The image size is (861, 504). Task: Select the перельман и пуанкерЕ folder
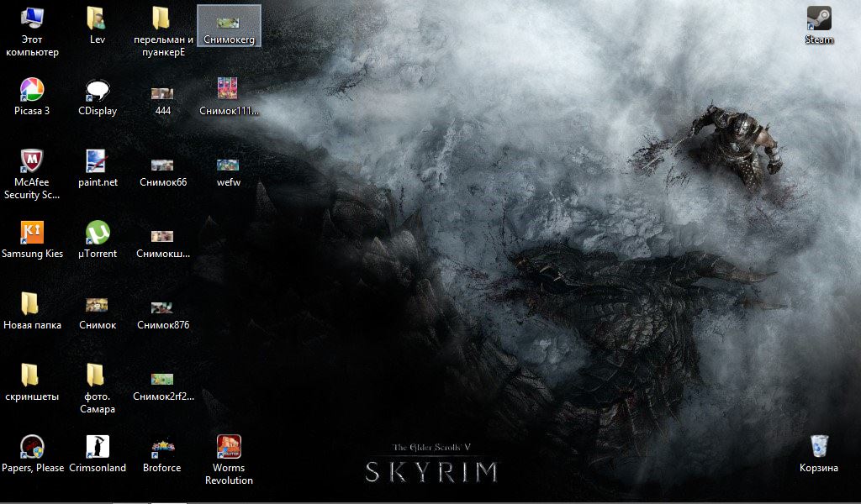click(x=163, y=32)
